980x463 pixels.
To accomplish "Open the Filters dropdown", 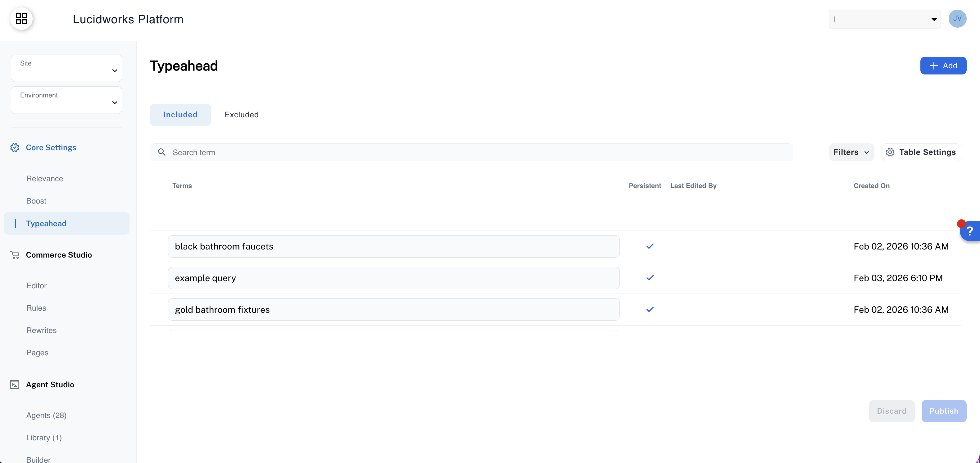I will [851, 152].
